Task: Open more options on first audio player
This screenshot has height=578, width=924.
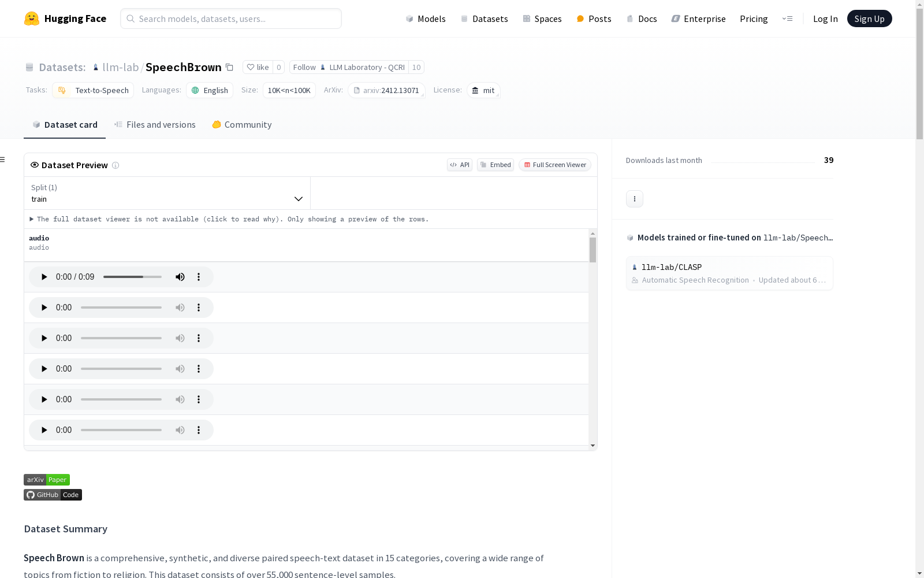Action: 199,277
